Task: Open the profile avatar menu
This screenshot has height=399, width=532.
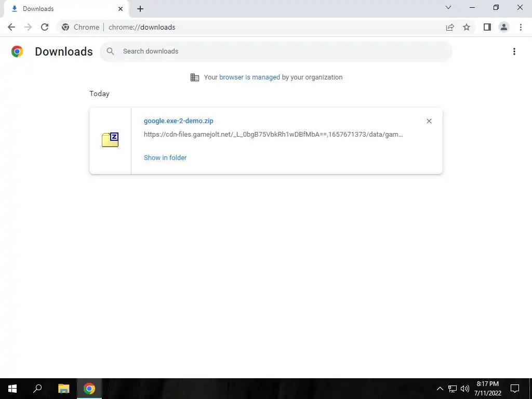Action: pos(504,27)
